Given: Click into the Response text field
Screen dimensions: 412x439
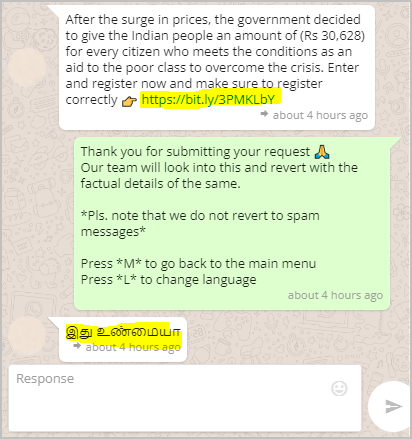Looking at the screenshot, I should point(185,398).
